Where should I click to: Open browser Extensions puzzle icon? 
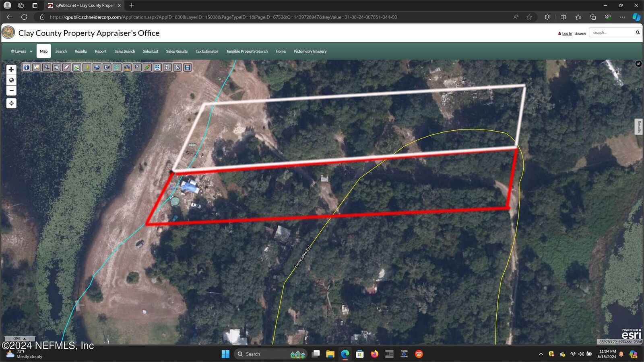point(547,17)
